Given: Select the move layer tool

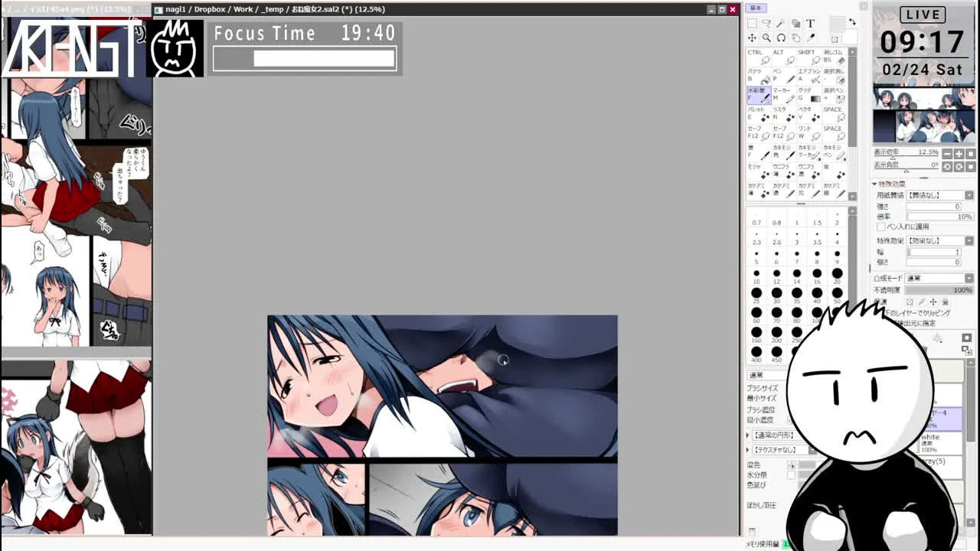Looking at the screenshot, I should 752,38.
